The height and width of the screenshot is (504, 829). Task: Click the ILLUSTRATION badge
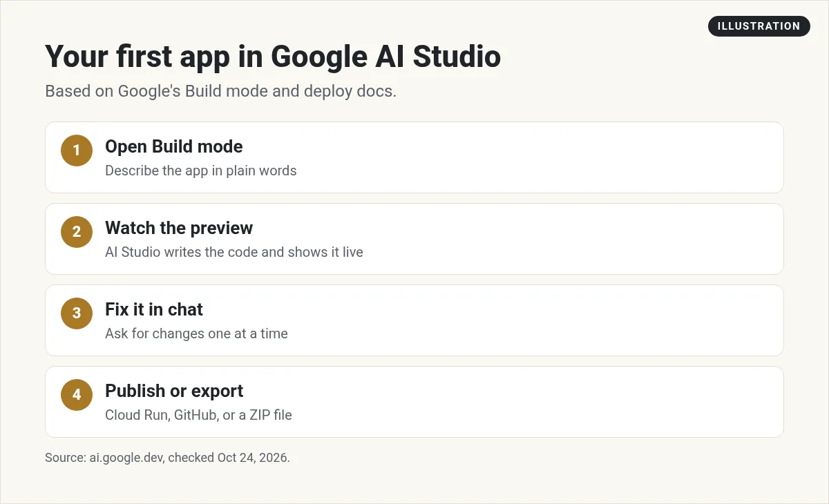pos(759,26)
